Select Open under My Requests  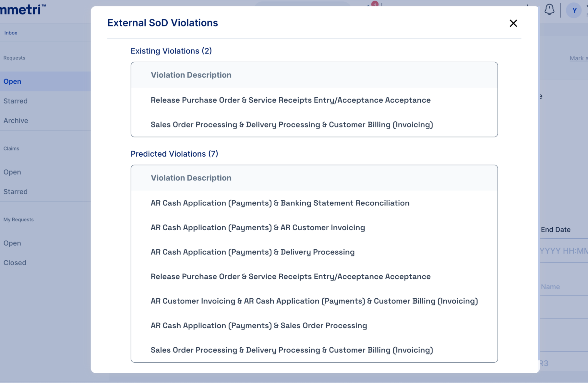click(12, 243)
